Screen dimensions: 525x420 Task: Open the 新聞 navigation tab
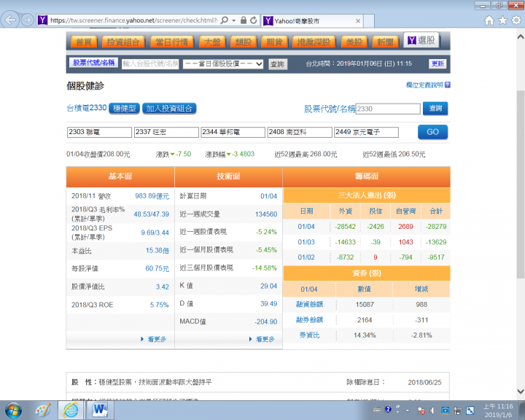coord(386,42)
